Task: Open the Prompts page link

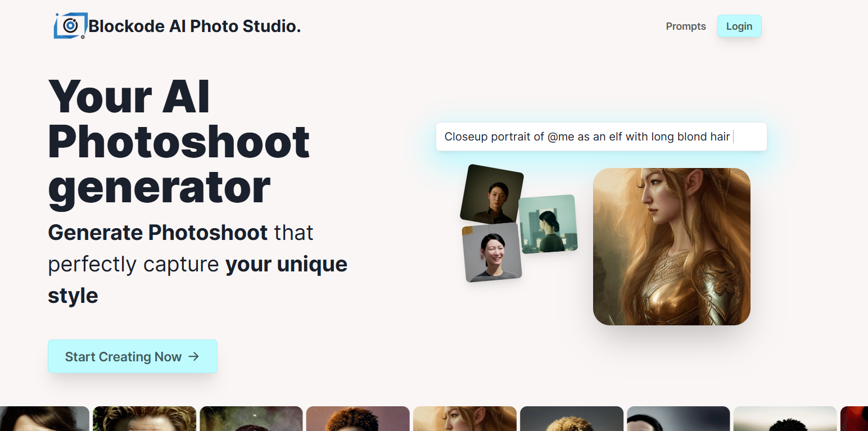Action: click(685, 26)
